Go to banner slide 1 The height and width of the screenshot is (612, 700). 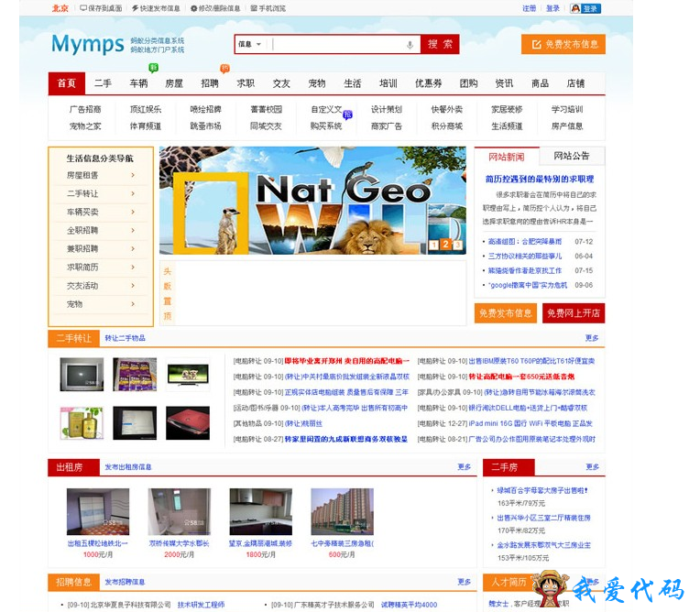point(434,245)
